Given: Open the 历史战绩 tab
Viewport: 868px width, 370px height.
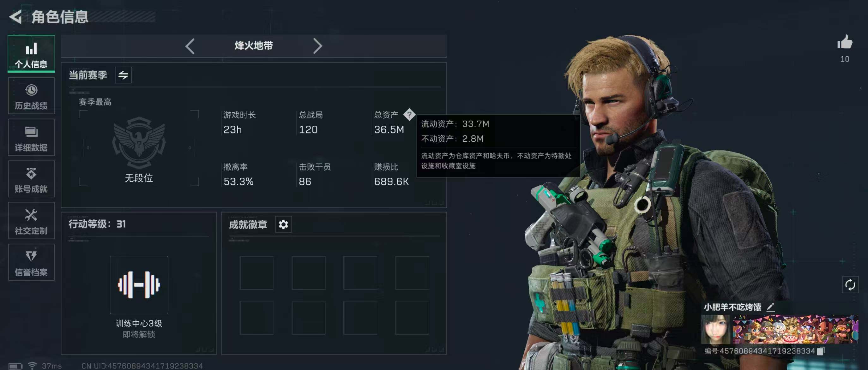Looking at the screenshot, I should pos(31,96).
